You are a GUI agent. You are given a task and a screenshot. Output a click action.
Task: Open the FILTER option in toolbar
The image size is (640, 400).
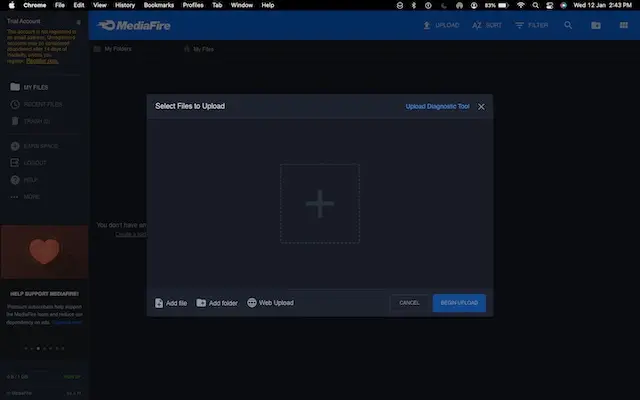pyautogui.click(x=531, y=25)
